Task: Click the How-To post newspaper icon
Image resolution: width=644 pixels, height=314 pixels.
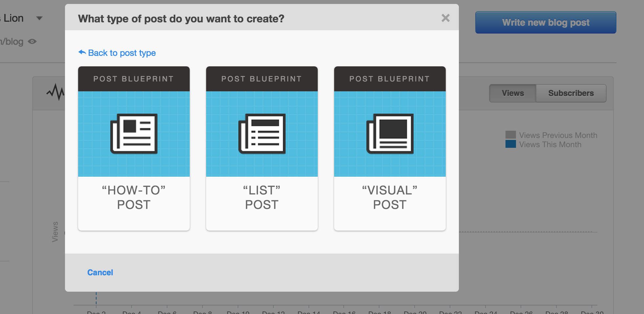Action: (x=134, y=134)
